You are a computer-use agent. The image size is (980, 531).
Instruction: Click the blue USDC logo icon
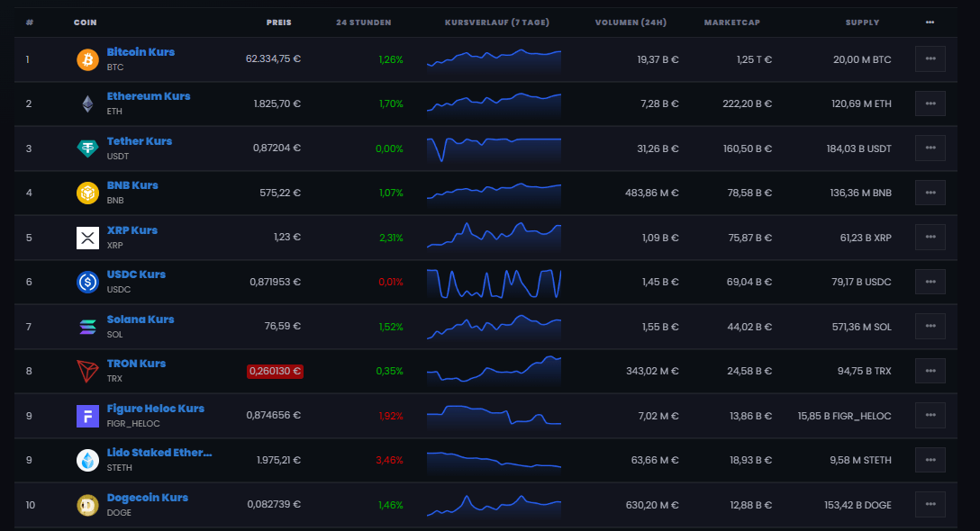pos(87,282)
